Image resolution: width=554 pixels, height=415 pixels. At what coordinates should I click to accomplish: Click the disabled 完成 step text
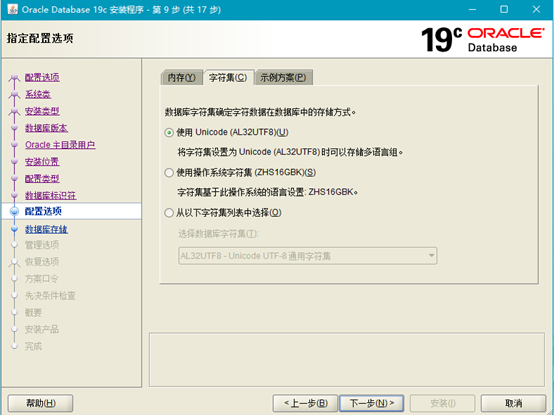(x=33, y=346)
